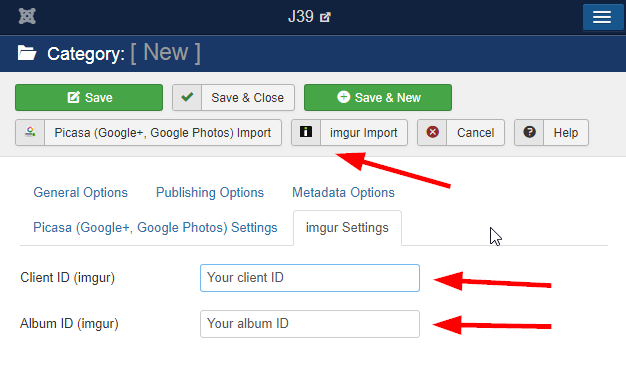
Task: Click the Joomla logo icon
Action: 27,16
